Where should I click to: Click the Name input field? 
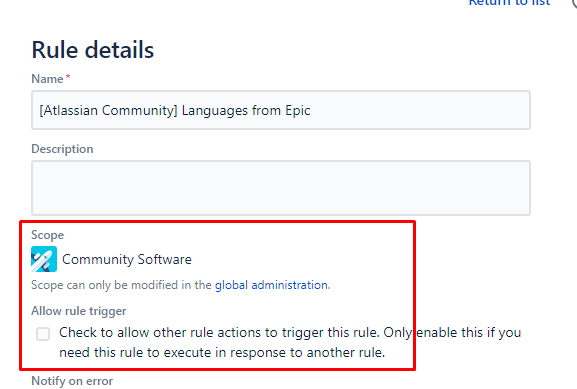point(281,110)
